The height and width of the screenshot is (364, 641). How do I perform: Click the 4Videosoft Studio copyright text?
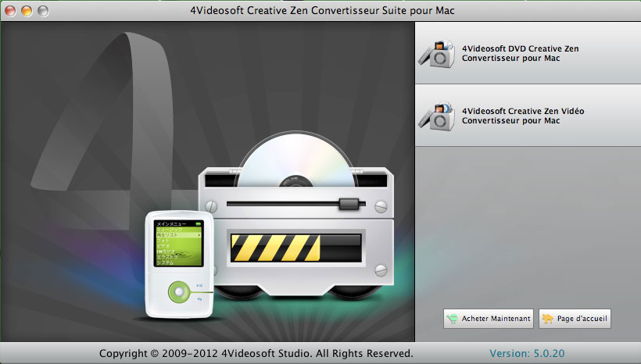pyautogui.click(x=256, y=354)
